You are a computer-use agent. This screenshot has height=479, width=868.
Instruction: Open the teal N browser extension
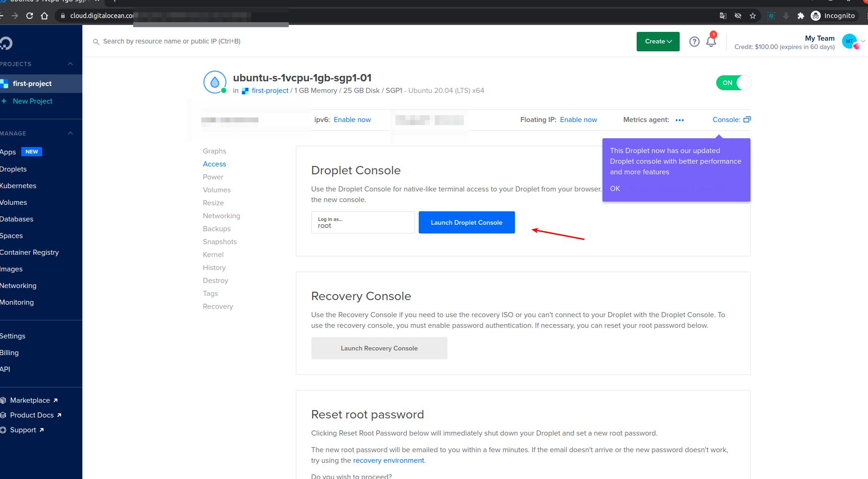[x=771, y=16]
